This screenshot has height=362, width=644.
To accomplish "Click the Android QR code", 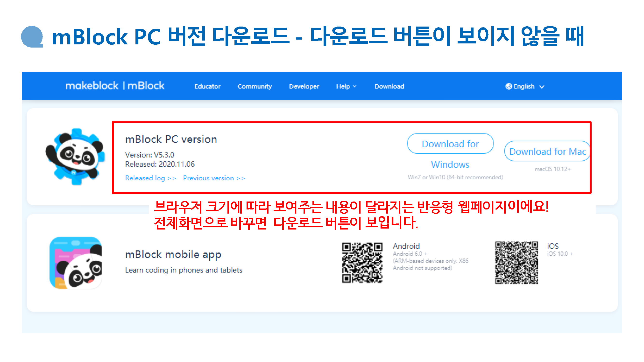I will [x=362, y=263].
